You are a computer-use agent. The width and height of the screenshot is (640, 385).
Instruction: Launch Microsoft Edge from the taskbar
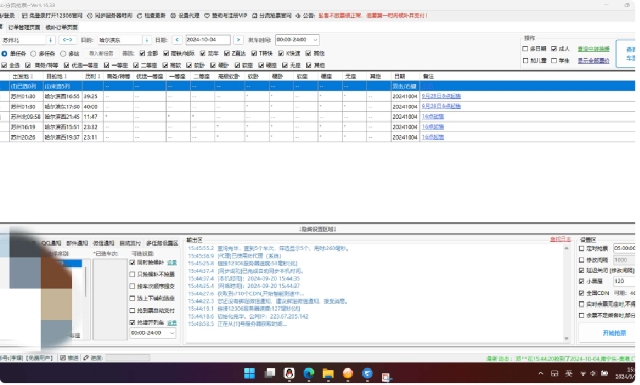pyautogui.click(x=309, y=373)
